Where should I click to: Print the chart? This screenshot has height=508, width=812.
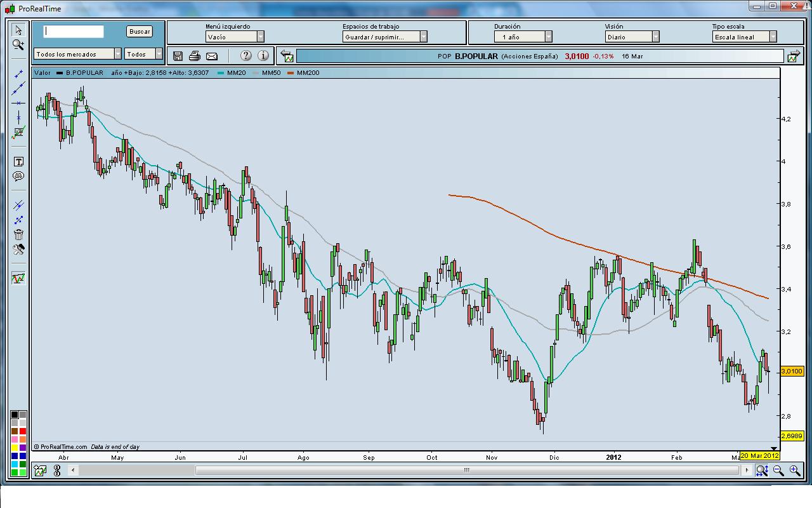(x=195, y=56)
